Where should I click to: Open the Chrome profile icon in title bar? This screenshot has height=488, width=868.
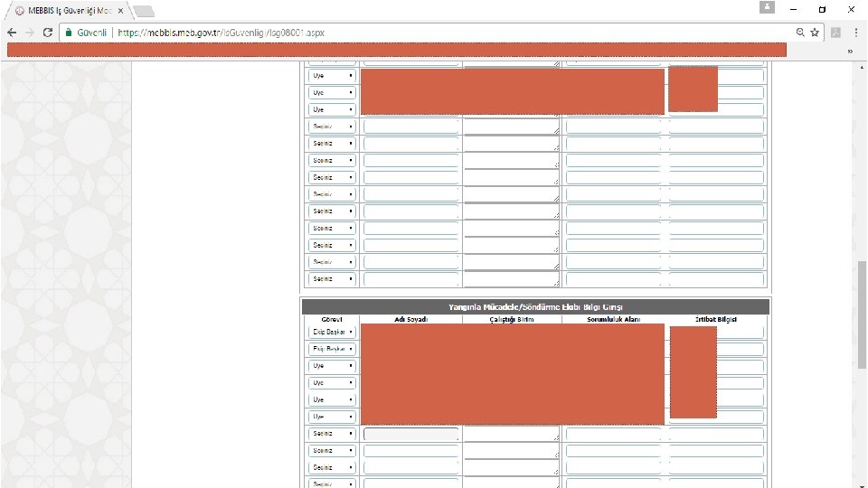coord(767,8)
